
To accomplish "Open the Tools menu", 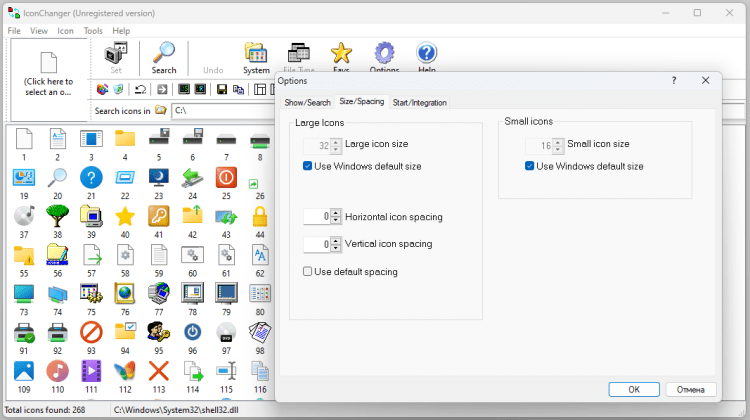I will coord(93,31).
